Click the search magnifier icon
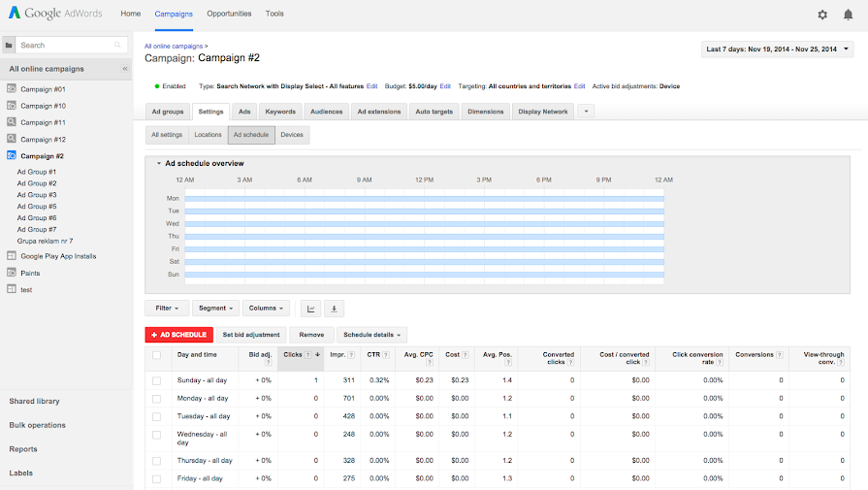The height and width of the screenshot is (490, 868). [117, 45]
